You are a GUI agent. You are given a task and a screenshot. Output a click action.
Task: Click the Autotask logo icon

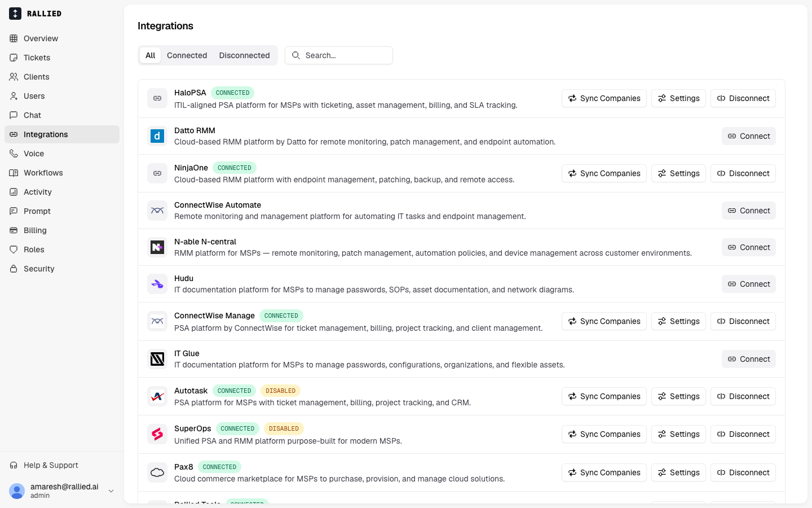[157, 396]
